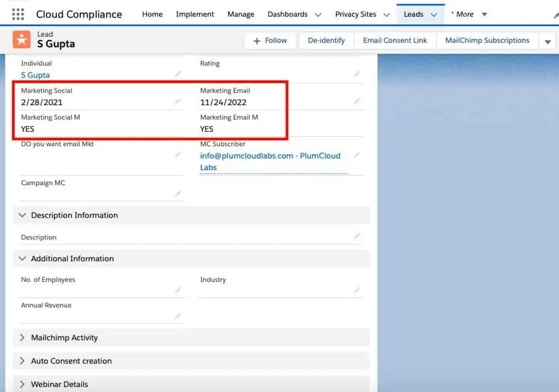Edit No. of Employees using pencil icon
The width and height of the screenshot is (559, 392).
click(x=177, y=289)
